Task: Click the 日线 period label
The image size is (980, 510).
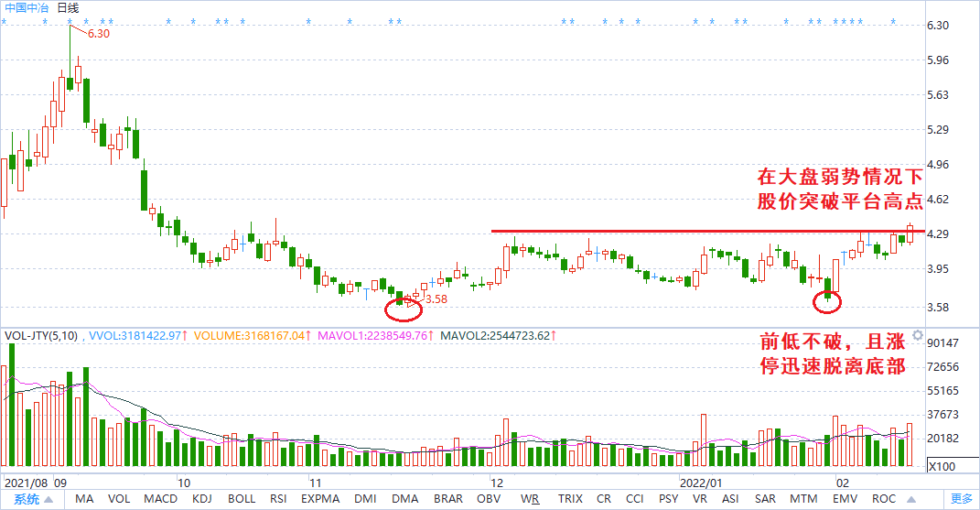Action: click(x=68, y=8)
